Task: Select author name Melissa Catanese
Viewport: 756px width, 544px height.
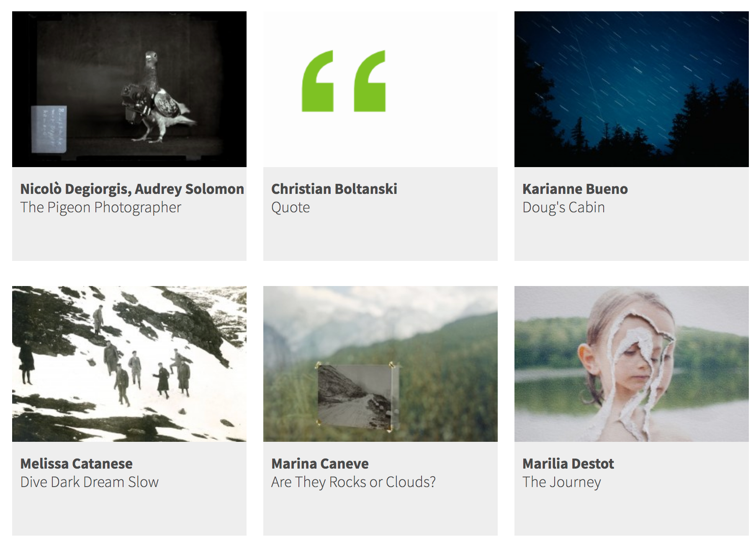Action: 76,464
